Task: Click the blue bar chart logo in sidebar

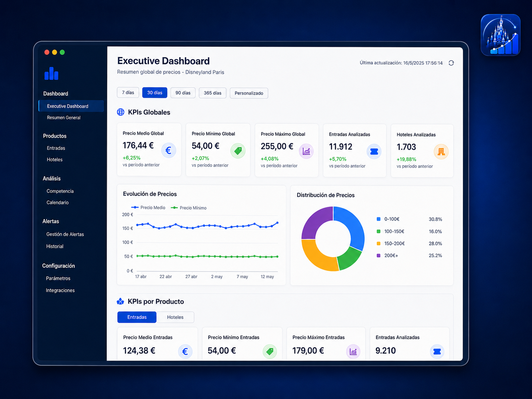Action: tap(51, 73)
